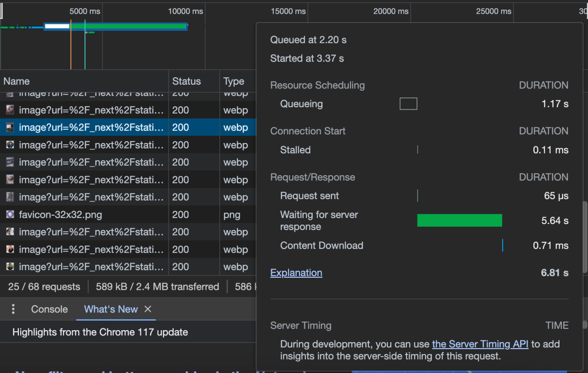Close the What's New tab
The image size is (588, 373).
pyautogui.click(x=148, y=309)
